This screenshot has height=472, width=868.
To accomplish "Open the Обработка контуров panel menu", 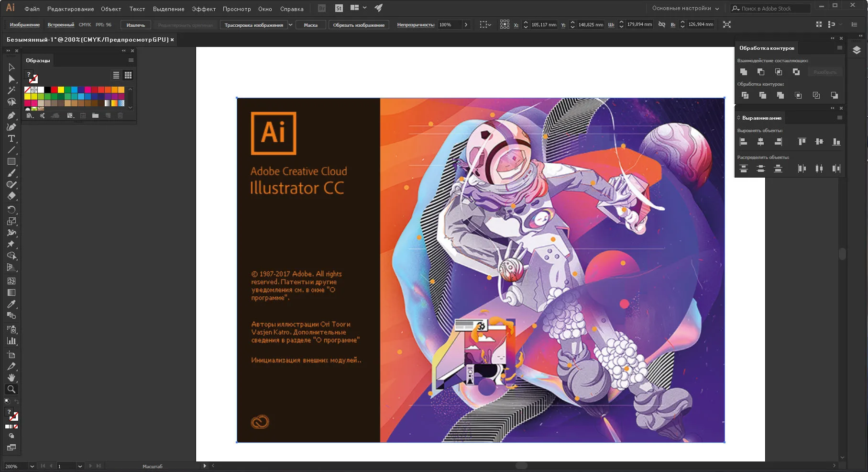I will coord(840,48).
